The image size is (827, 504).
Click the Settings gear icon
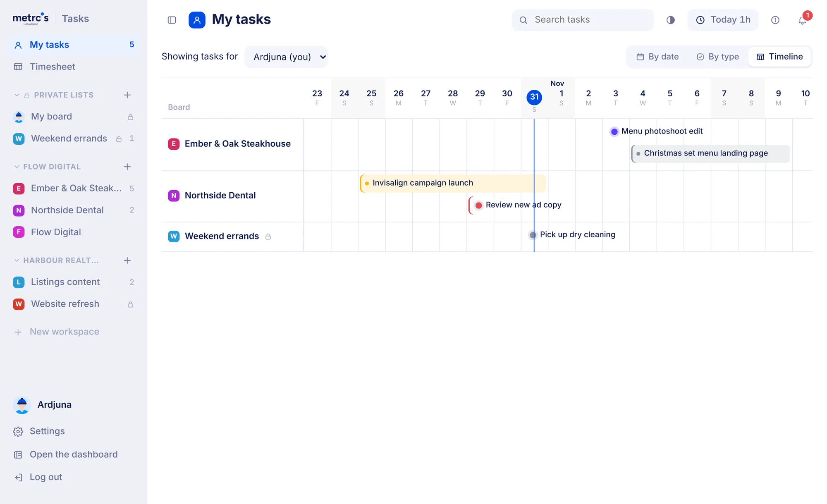(x=18, y=431)
